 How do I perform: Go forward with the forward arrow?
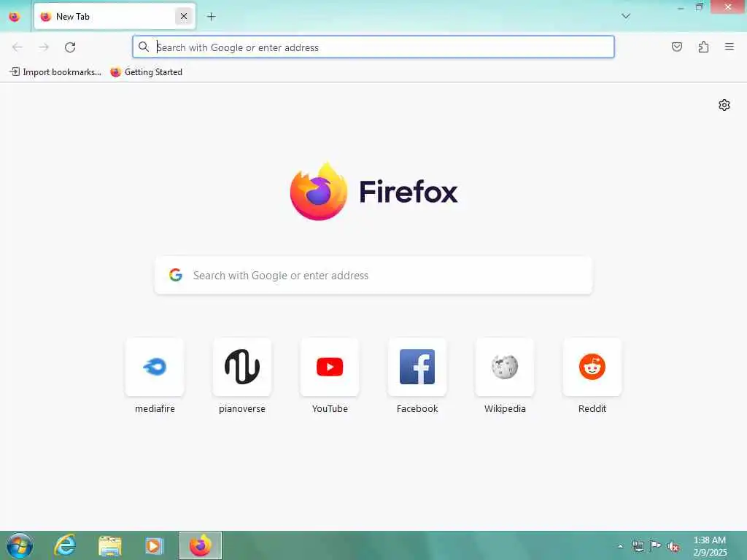44,47
